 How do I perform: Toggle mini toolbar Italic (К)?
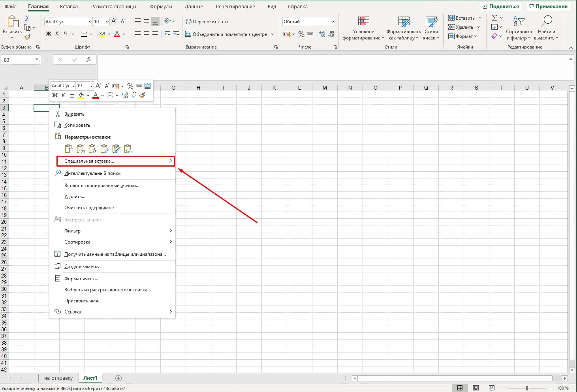(x=63, y=96)
